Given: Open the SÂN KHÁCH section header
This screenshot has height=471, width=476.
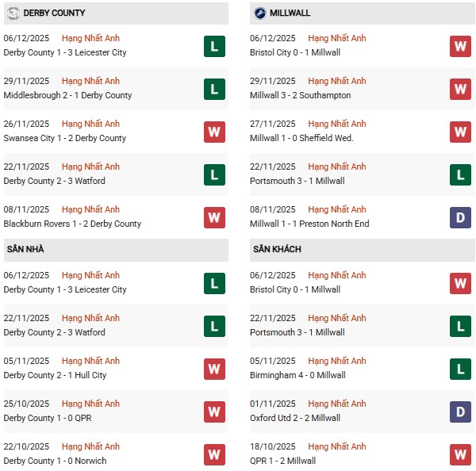Looking at the screenshot, I should (x=277, y=249).
